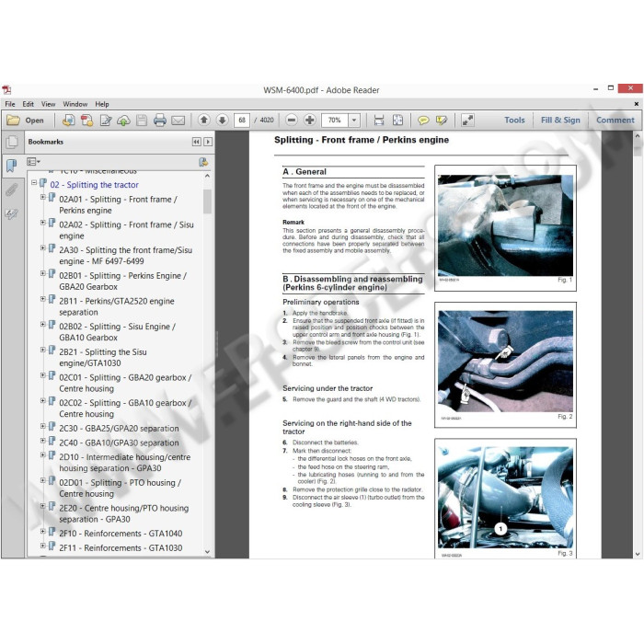Click the signatures panel icon
Viewport: 644px width, 644px height.
(11, 214)
